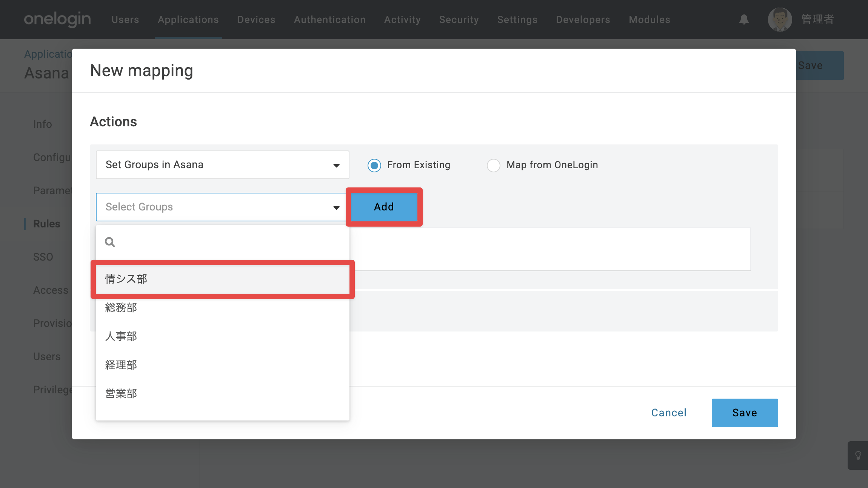
Task: Select the From Existing radio option
Action: click(374, 165)
